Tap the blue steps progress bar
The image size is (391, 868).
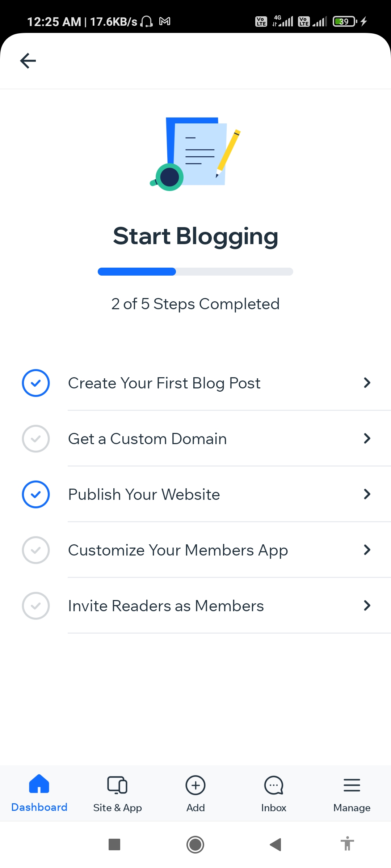(x=195, y=272)
